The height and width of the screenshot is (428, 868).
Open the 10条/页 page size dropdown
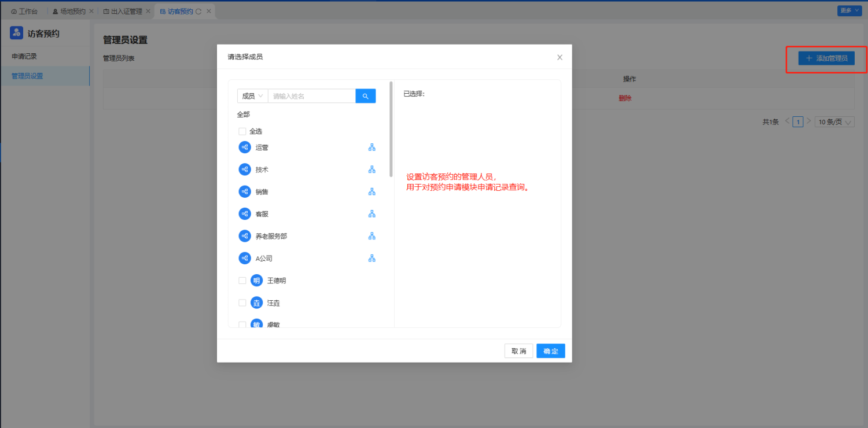coord(834,122)
